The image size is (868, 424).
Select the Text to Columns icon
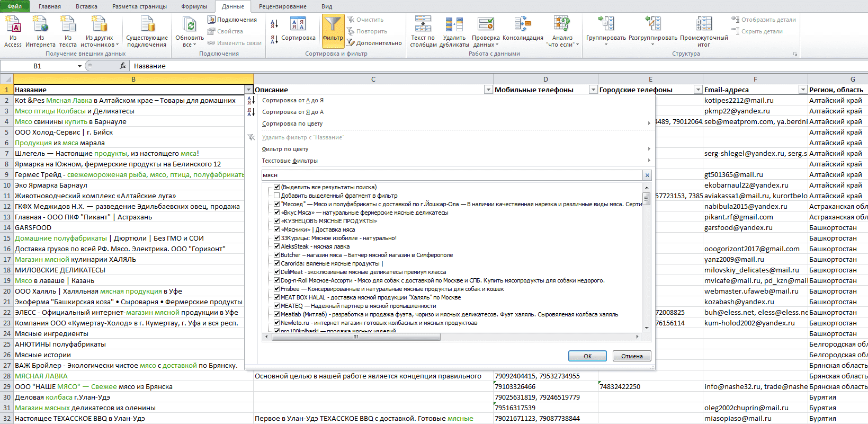(423, 24)
